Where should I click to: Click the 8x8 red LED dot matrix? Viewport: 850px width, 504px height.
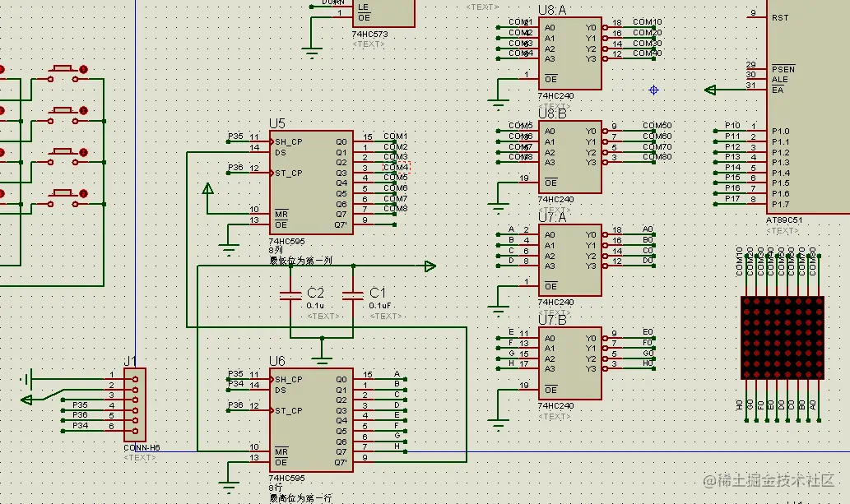point(783,338)
